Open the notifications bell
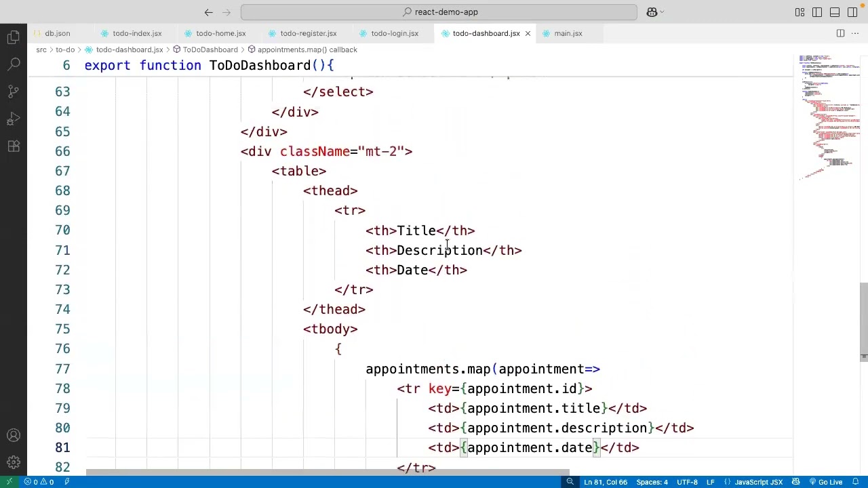The width and height of the screenshot is (868, 488). (856, 482)
